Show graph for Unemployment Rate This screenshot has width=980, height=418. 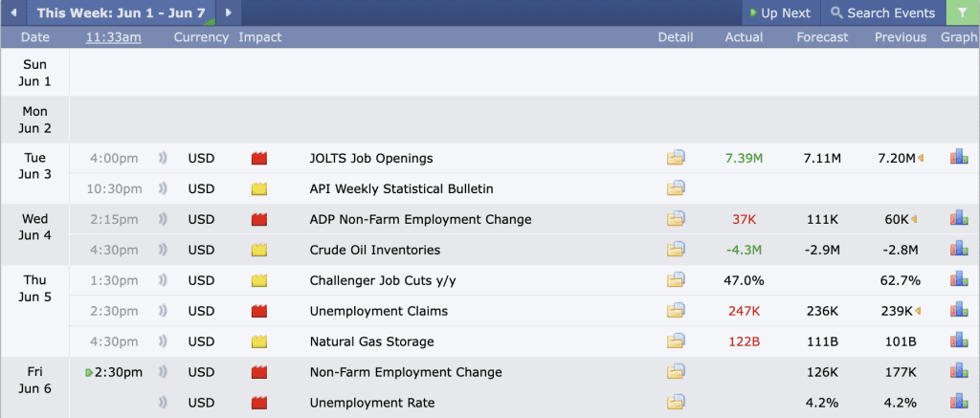(959, 403)
